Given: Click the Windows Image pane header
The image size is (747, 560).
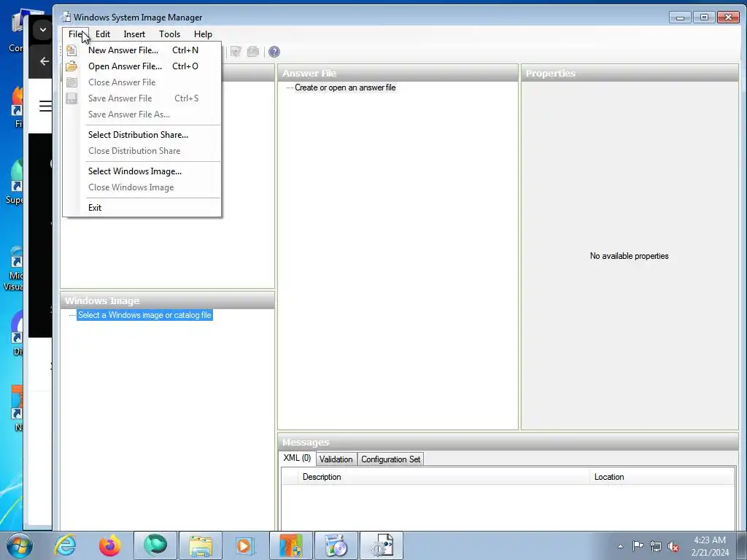Looking at the screenshot, I should [167, 301].
